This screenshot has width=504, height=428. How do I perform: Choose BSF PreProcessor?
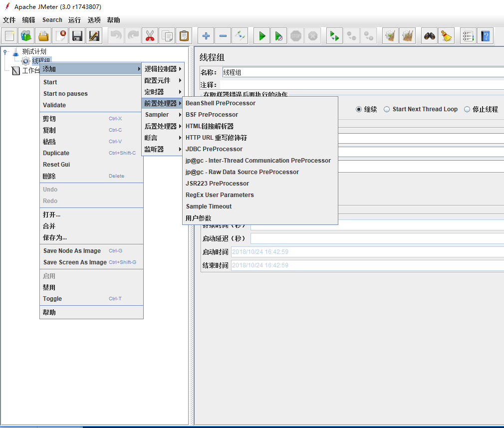pos(260,115)
